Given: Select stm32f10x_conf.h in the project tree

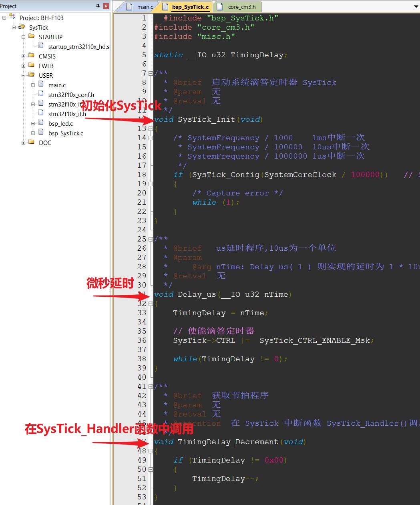Looking at the screenshot, I should [x=70, y=95].
